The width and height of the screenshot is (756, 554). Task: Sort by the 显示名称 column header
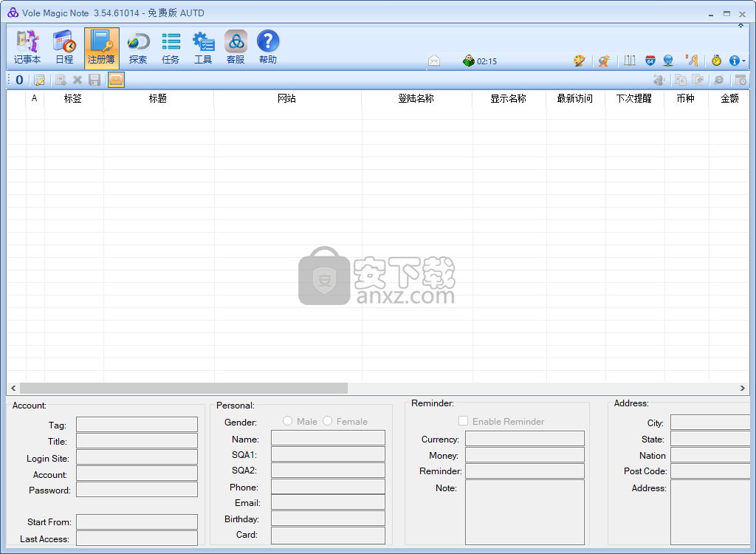point(509,98)
